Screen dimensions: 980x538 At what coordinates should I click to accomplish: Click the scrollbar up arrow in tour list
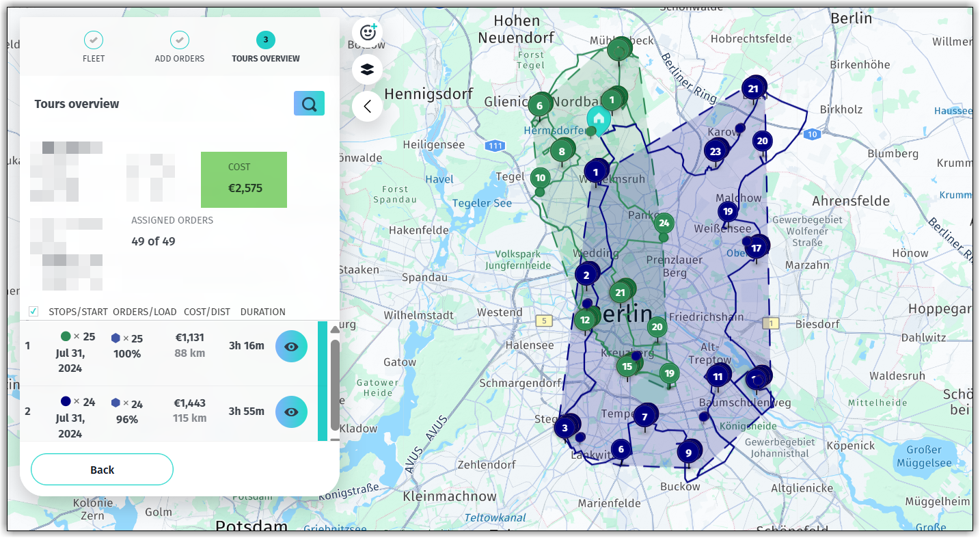click(335, 329)
